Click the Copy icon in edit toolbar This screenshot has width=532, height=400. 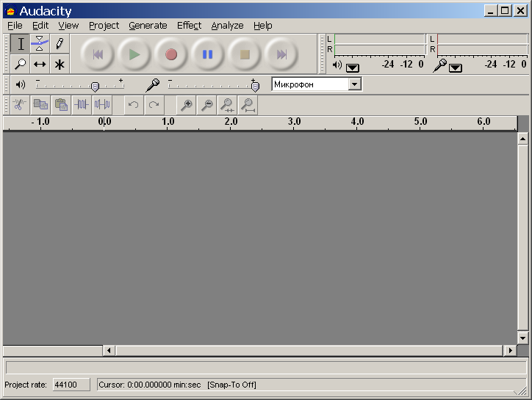40,105
